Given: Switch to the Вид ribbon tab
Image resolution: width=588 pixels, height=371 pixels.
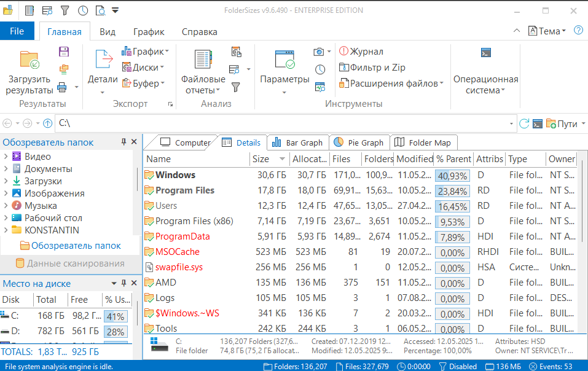Looking at the screenshot, I should (108, 32).
